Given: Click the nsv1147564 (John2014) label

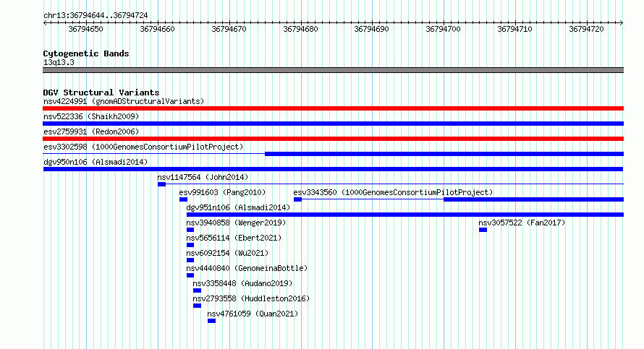Looking at the screenshot, I should point(203,177).
